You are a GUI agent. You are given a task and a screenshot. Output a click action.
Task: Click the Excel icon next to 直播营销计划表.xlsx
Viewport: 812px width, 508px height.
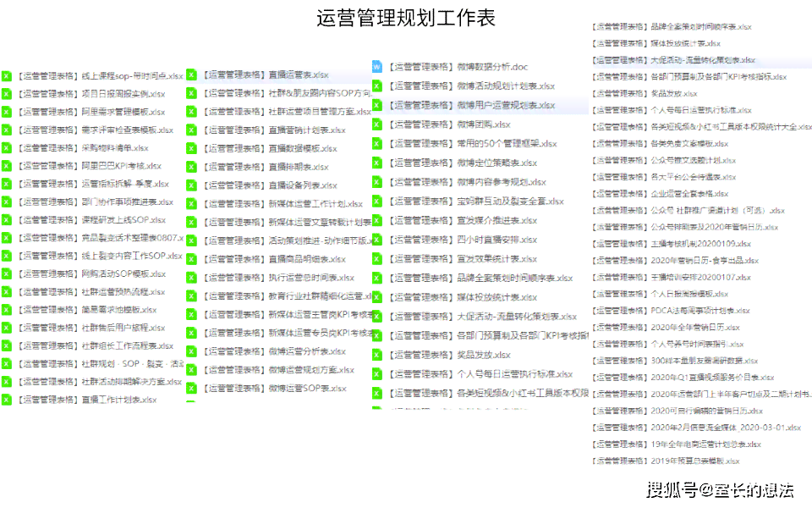coord(192,130)
